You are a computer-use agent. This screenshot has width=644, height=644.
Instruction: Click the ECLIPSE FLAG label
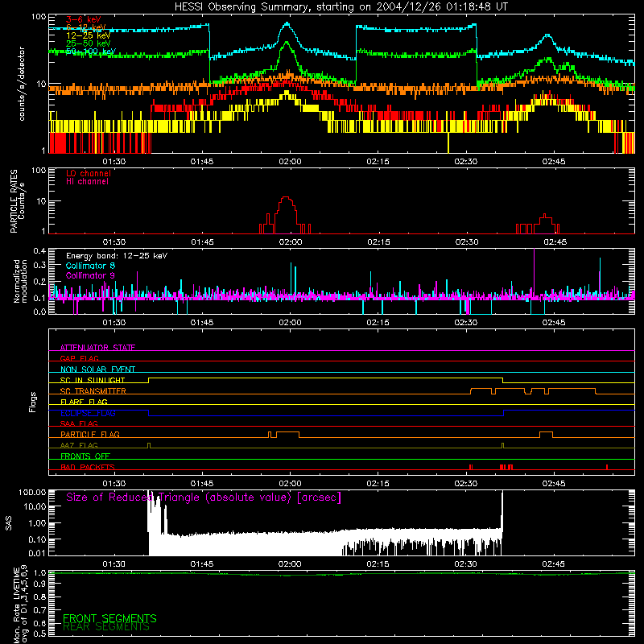[x=88, y=413]
